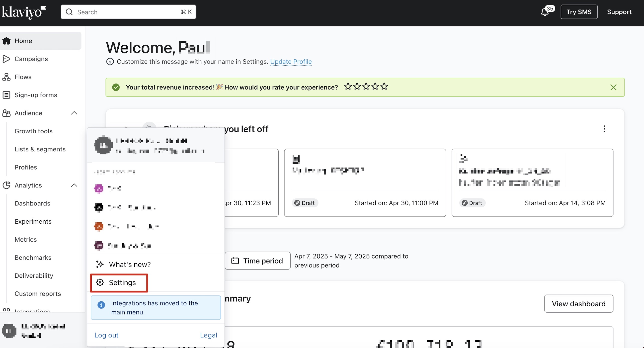Click the Flows icon in sidebar
This screenshot has width=644, height=348.
coord(6,77)
